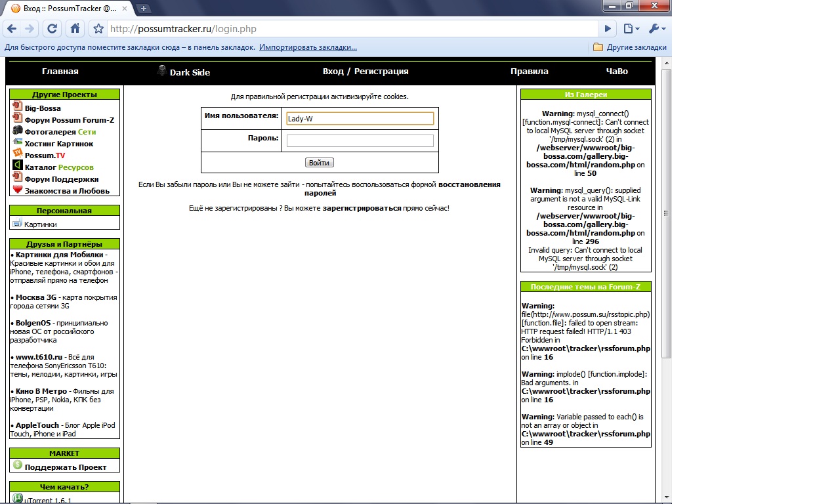Click the scrollbar up arrow
This screenshot has height=504, width=836.
click(x=667, y=63)
